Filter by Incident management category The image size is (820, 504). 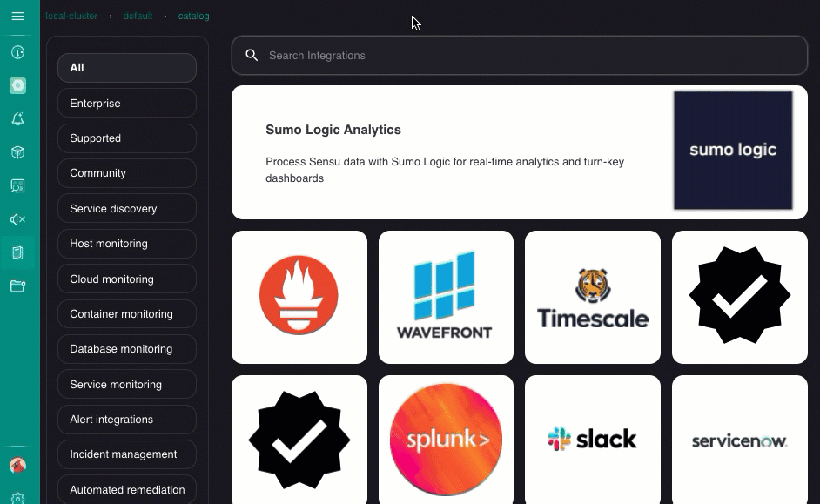[x=127, y=454]
